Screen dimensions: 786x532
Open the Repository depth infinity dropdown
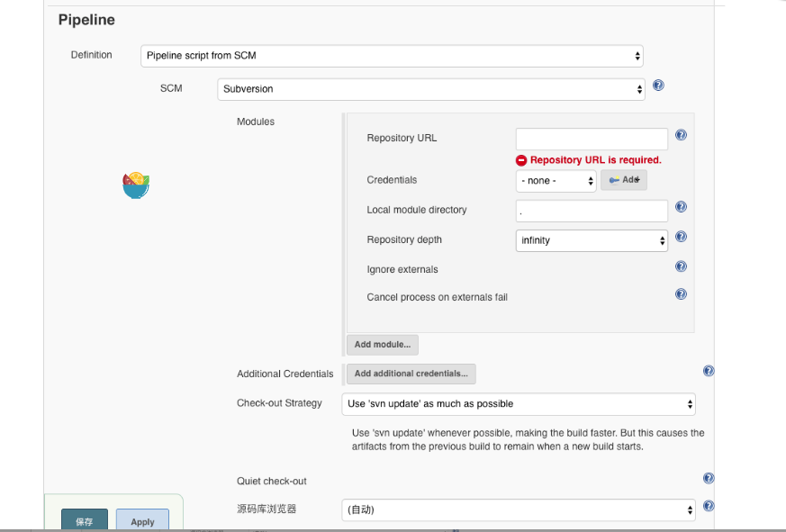pos(592,240)
